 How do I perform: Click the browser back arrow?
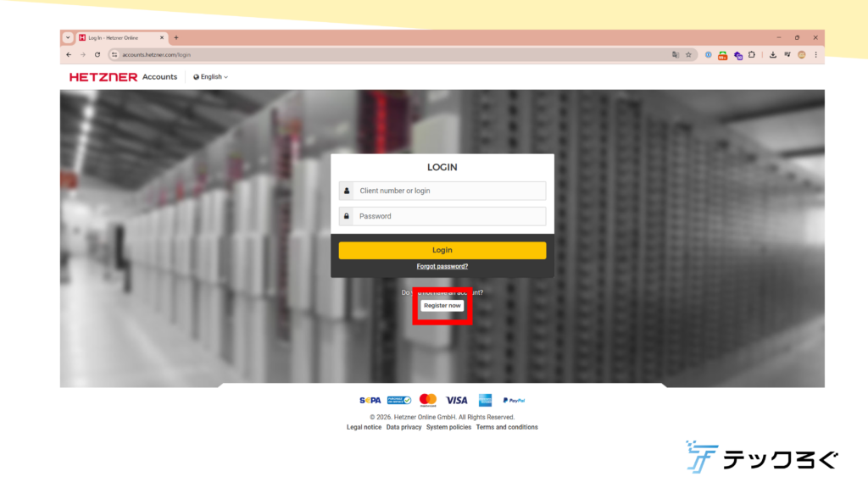[69, 54]
